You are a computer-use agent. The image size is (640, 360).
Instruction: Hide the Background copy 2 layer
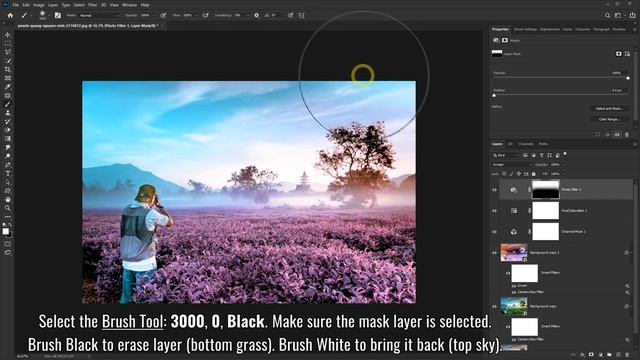[494, 253]
